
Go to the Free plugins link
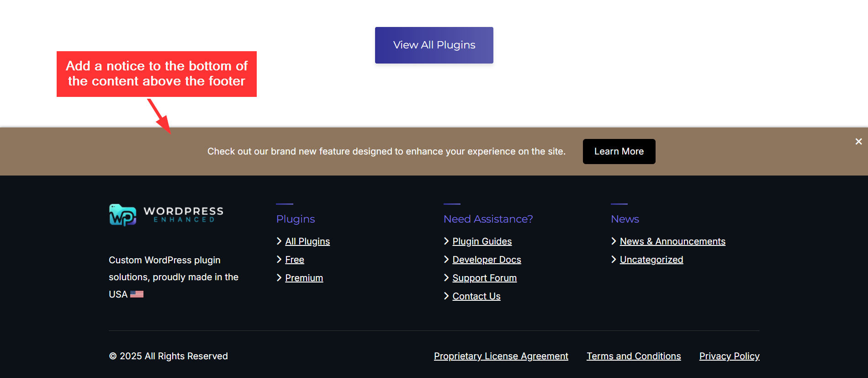click(x=295, y=260)
